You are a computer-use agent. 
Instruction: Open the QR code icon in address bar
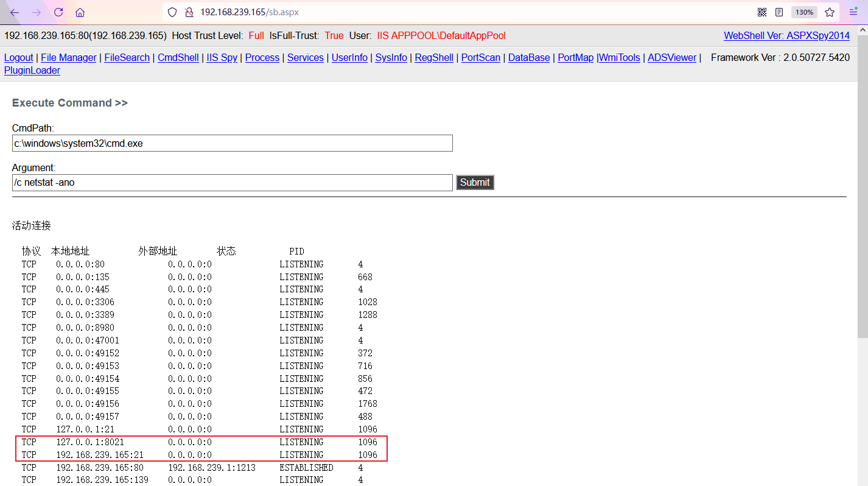pyautogui.click(x=762, y=12)
